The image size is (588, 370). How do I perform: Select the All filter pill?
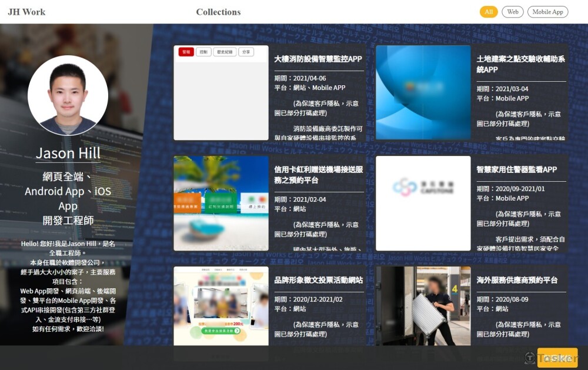pos(489,12)
